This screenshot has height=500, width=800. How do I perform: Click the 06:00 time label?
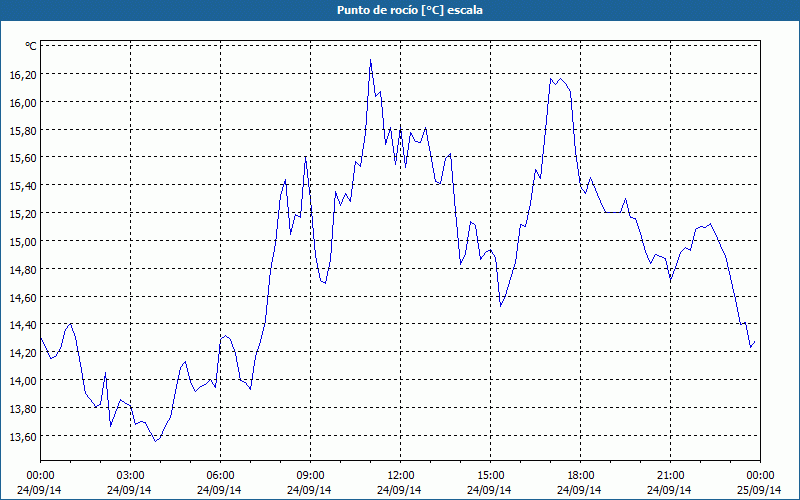pyautogui.click(x=220, y=476)
